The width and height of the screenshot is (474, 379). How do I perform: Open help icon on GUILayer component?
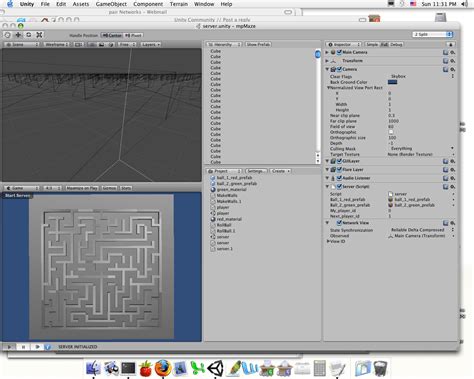point(445,161)
